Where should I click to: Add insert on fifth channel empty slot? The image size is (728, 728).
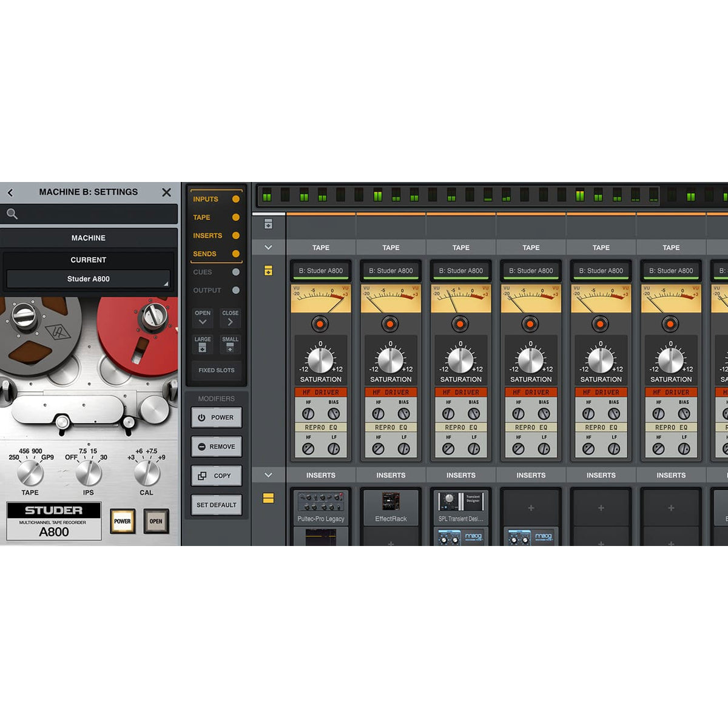pyautogui.click(x=601, y=508)
